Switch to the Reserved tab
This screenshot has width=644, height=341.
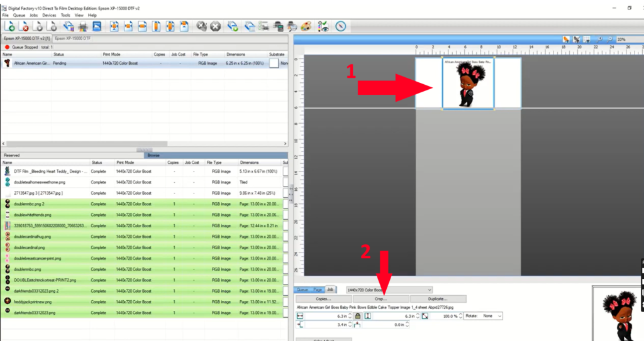point(72,156)
